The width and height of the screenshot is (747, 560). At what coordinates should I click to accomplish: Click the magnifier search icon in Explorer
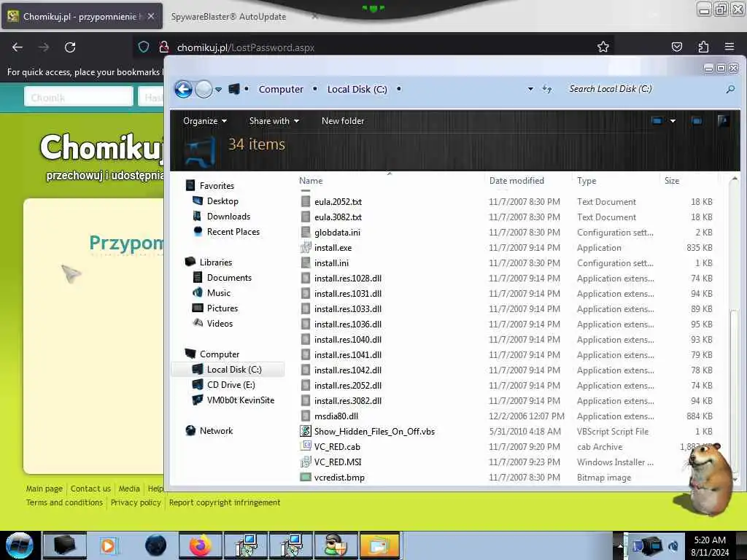730,89
